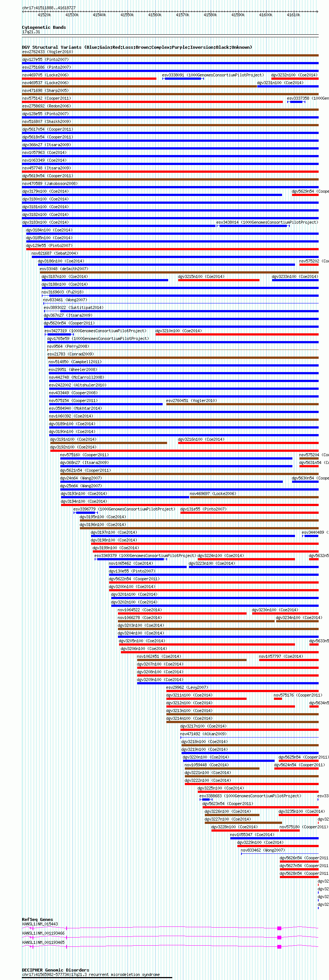Click variant esv3388683 1000GenomesConsortiumPilotProject

pyautogui.click(x=250, y=796)
